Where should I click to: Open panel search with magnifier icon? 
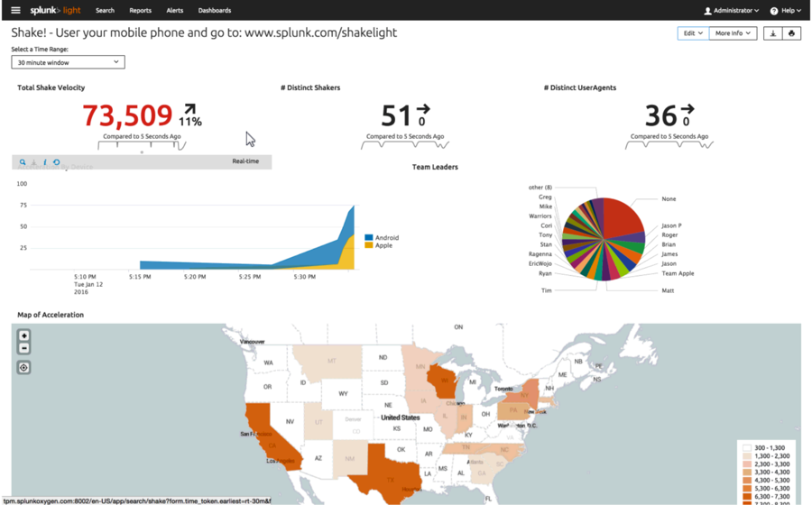[23, 162]
